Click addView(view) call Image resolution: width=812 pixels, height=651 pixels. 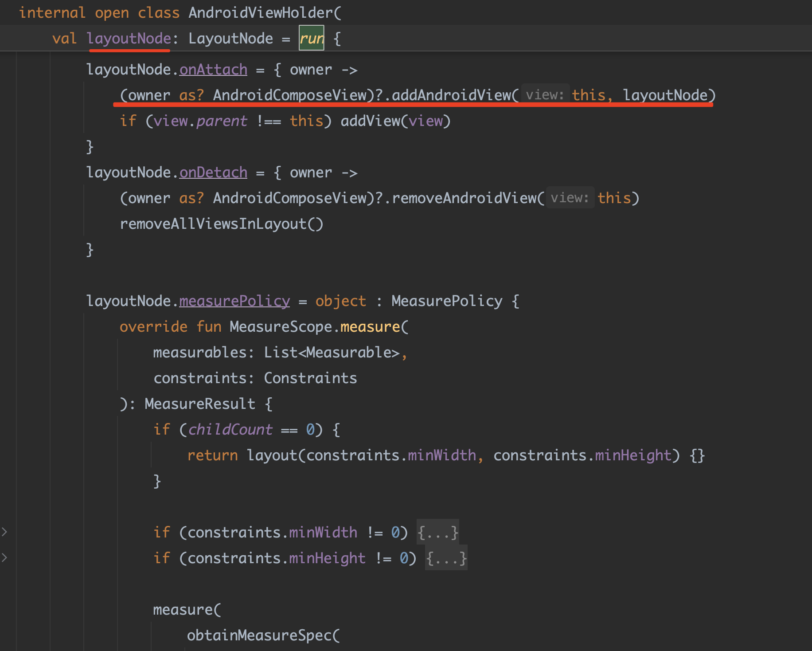tap(395, 121)
